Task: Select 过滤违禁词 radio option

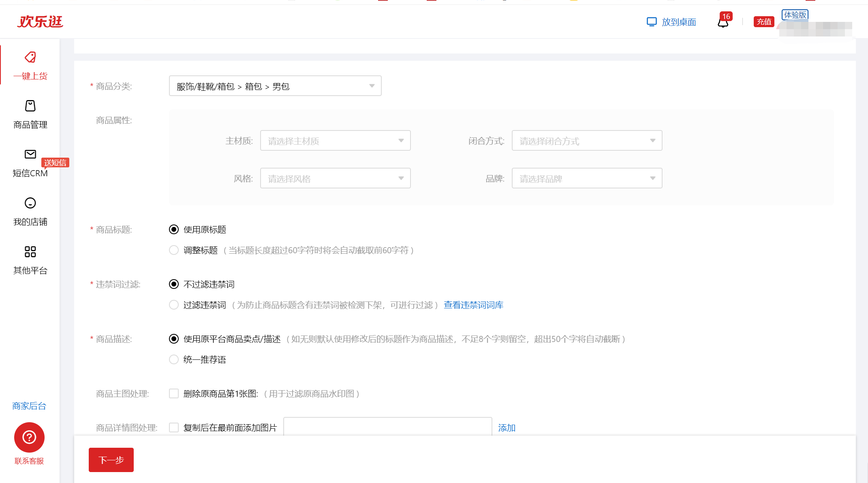Action: point(174,305)
